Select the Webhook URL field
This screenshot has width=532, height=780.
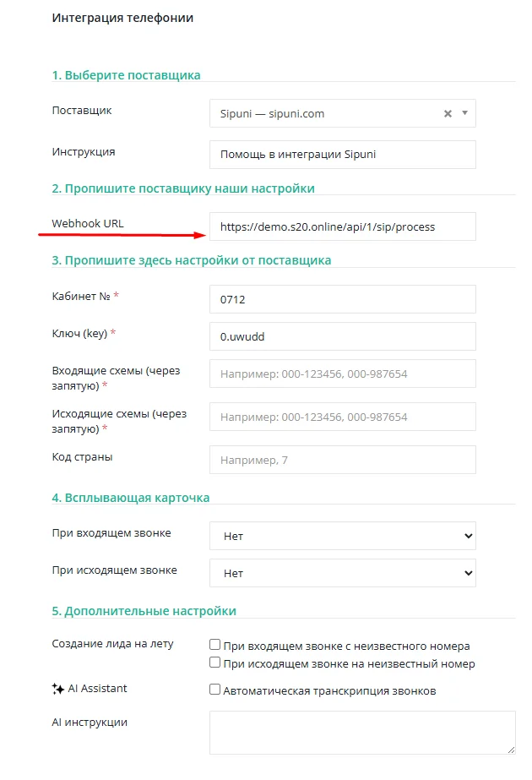pyautogui.click(x=343, y=226)
